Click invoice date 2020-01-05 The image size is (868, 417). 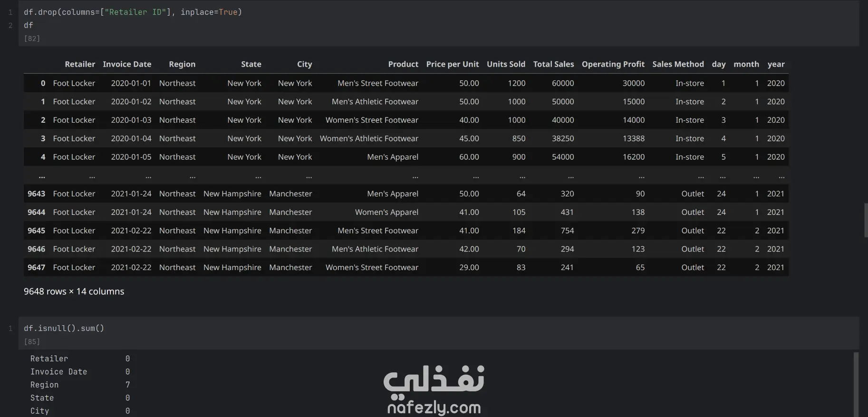click(x=131, y=157)
